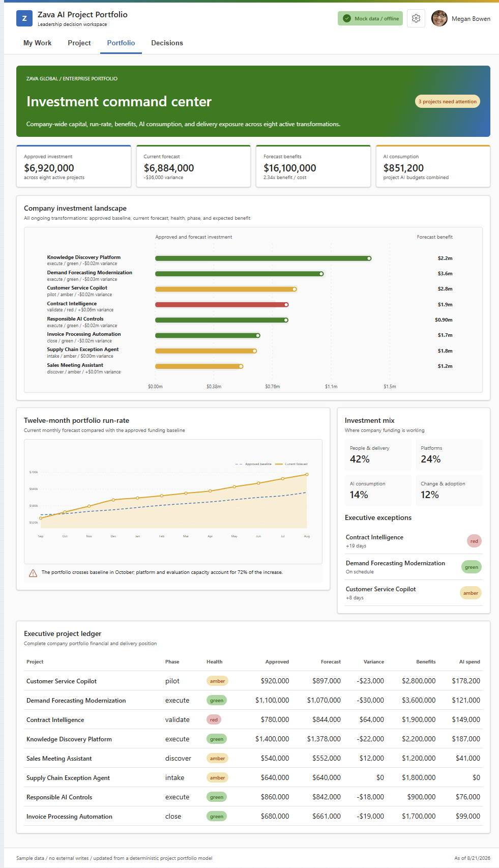Open the Customer Service Copilot executive exception
The height and width of the screenshot is (868, 499).
414,593
